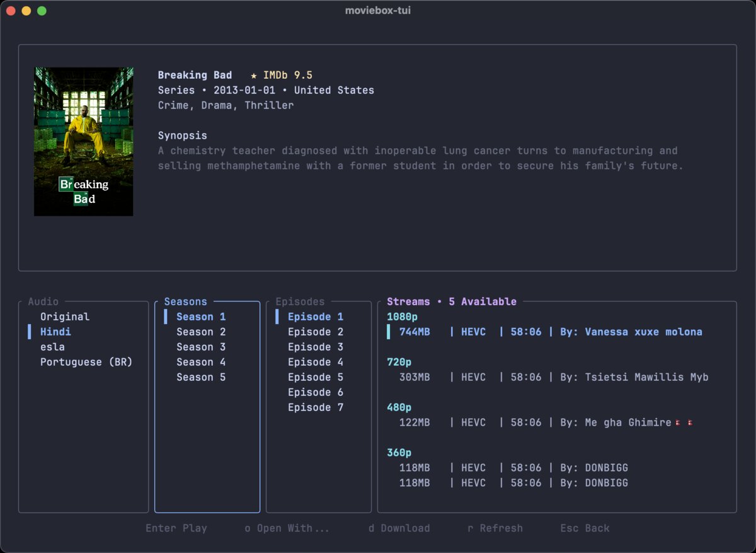Pick Episode 7 in Episodes panel
The height and width of the screenshot is (553, 756).
point(316,407)
